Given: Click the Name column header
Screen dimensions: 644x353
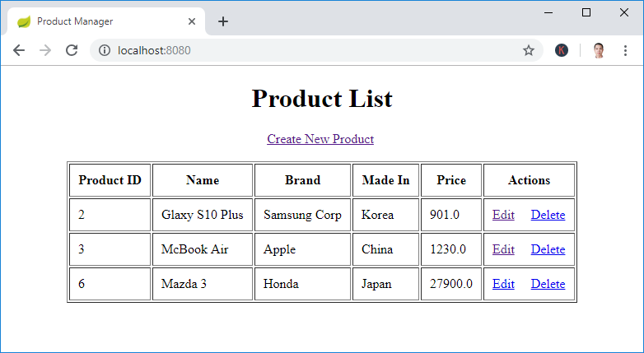Looking at the screenshot, I should (x=203, y=180).
